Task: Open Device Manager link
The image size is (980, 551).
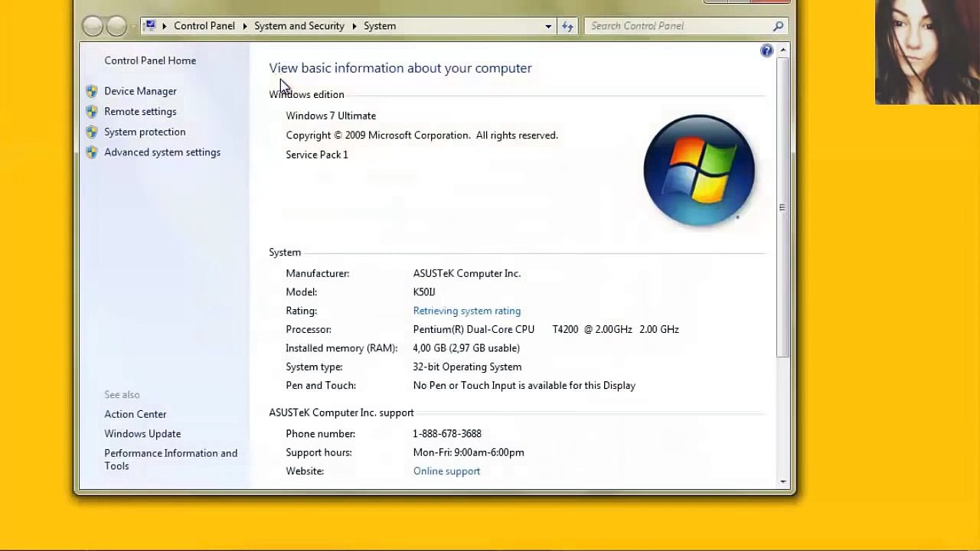Action: click(x=140, y=91)
